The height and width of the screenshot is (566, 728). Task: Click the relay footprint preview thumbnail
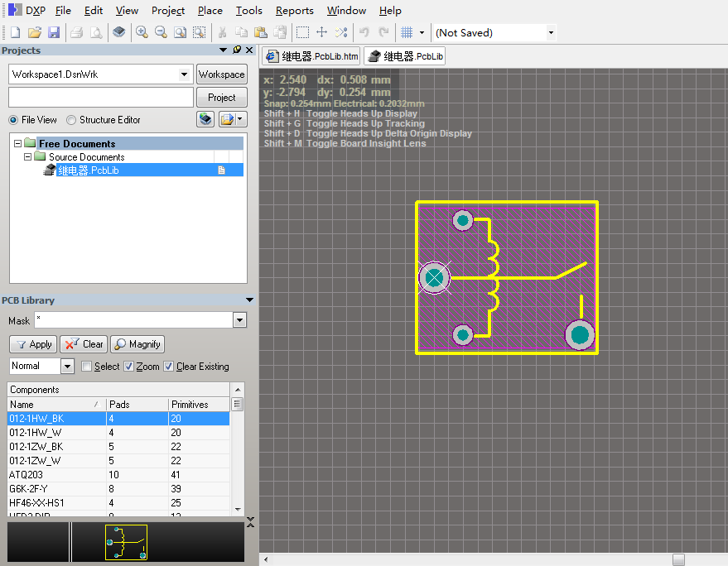click(126, 542)
